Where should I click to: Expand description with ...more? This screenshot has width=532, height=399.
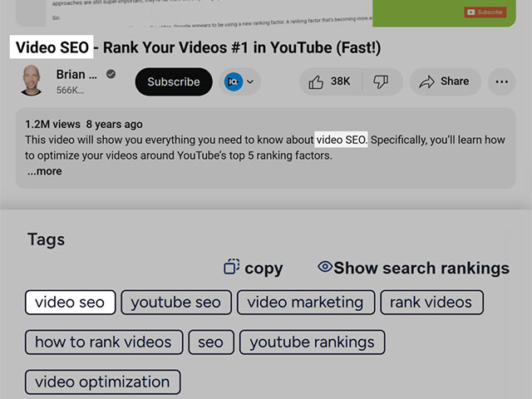tap(44, 171)
